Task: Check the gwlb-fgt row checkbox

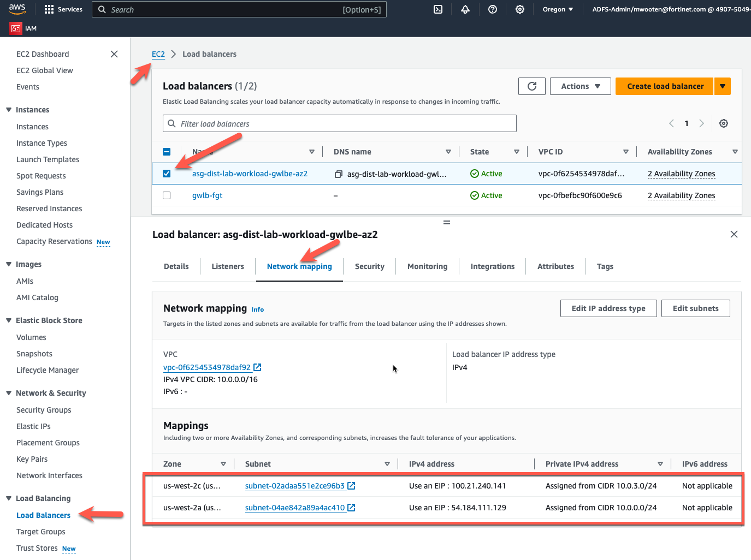Action: pos(167,195)
